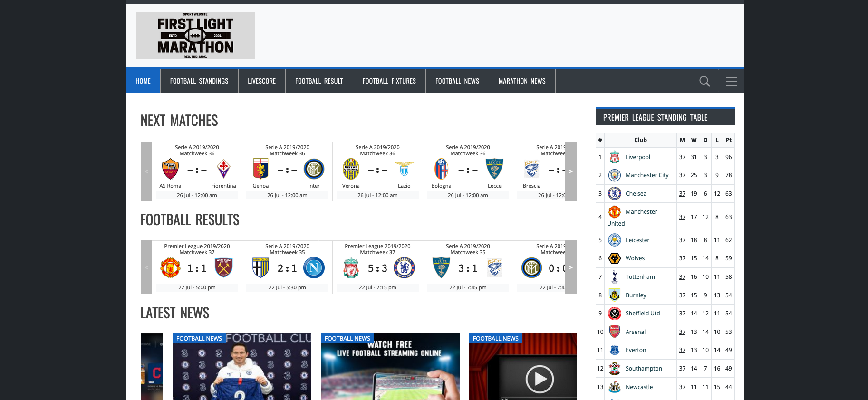Click the Lecce crest in Next Matches
The image size is (868, 400).
pos(494,169)
